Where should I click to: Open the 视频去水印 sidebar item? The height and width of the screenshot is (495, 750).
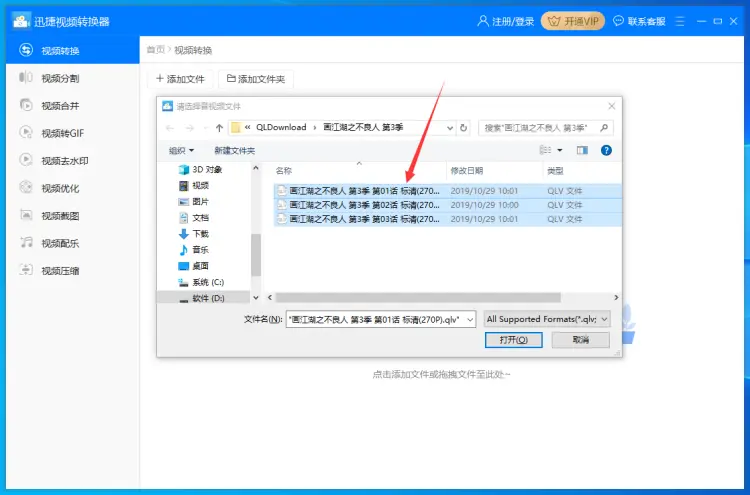tap(72, 161)
